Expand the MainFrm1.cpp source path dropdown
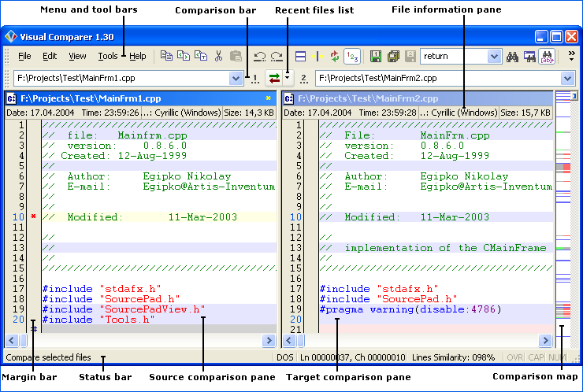This screenshot has height=392, width=583. click(x=236, y=78)
